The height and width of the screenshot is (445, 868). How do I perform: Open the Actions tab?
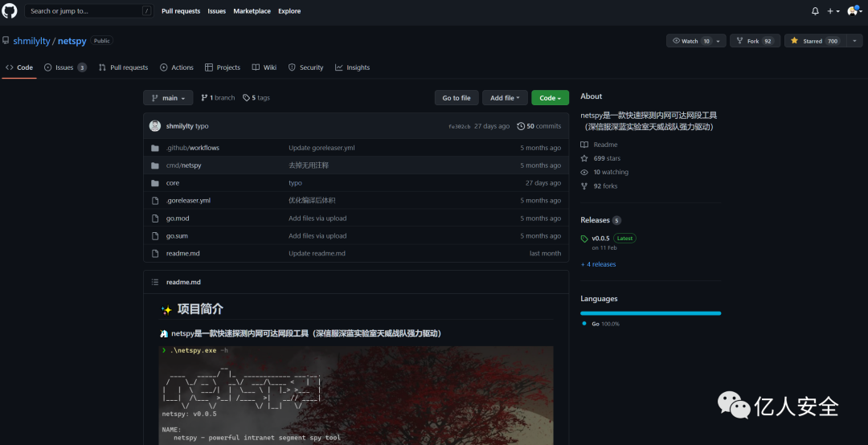[x=177, y=67]
